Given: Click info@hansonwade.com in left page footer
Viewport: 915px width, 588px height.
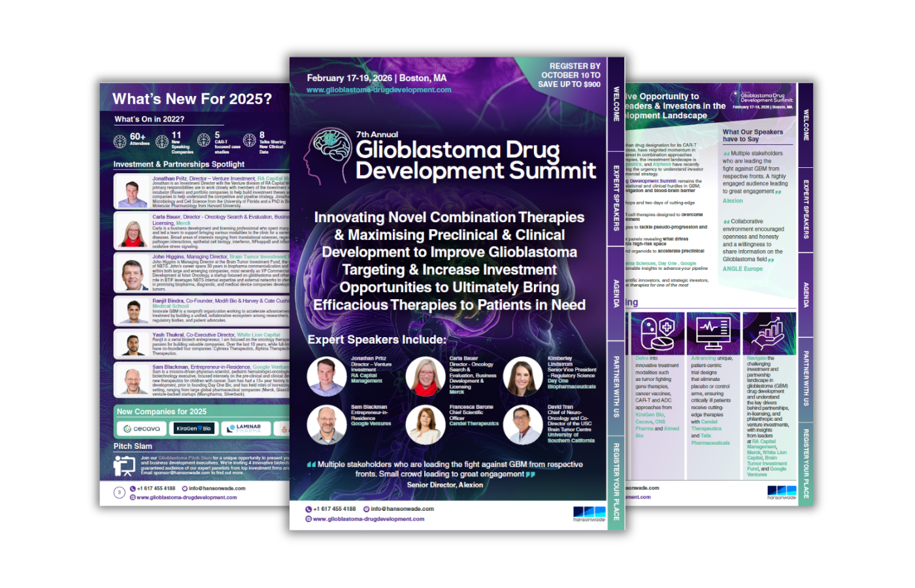Looking at the screenshot, I should pos(217,489).
